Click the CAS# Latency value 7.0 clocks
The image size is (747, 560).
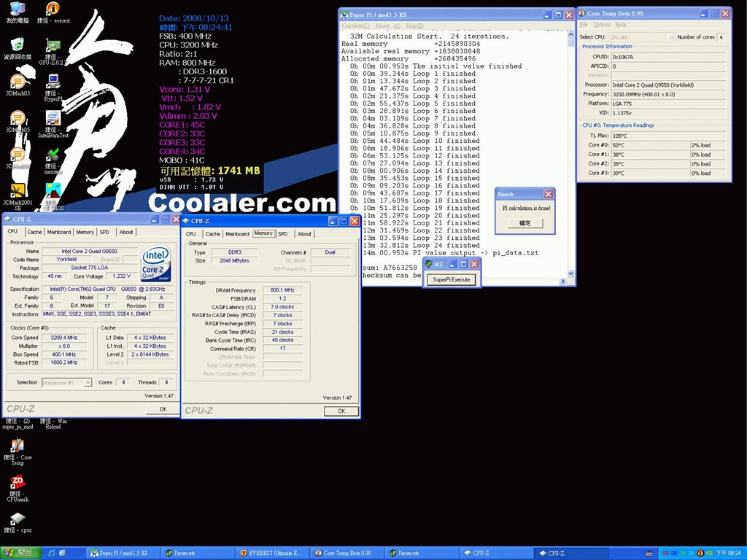pyautogui.click(x=282, y=307)
